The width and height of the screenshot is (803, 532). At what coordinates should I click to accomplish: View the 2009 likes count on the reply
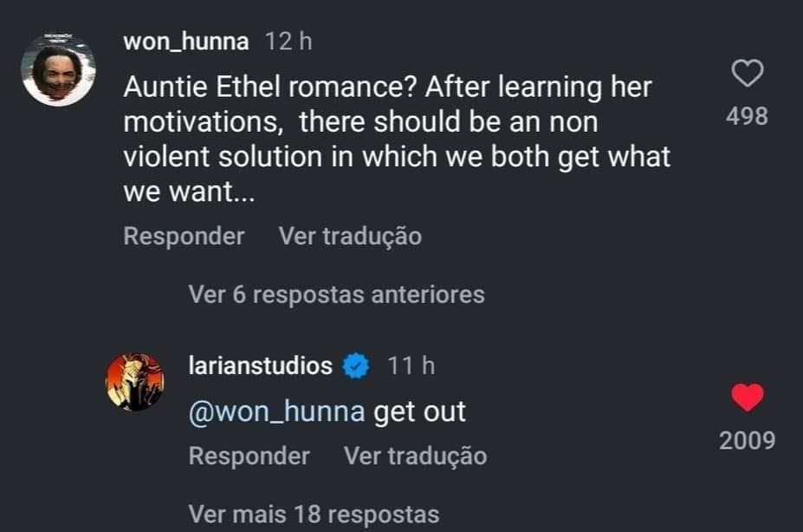point(747,440)
